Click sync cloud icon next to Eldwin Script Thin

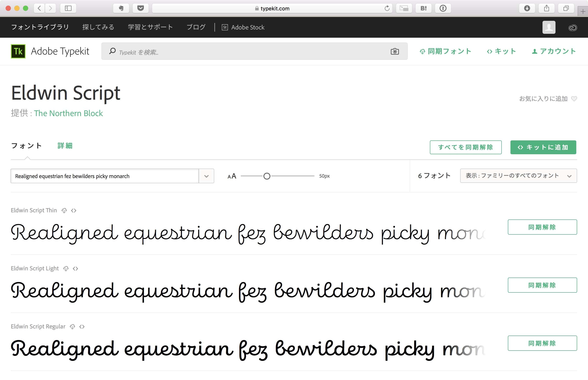click(x=64, y=211)
